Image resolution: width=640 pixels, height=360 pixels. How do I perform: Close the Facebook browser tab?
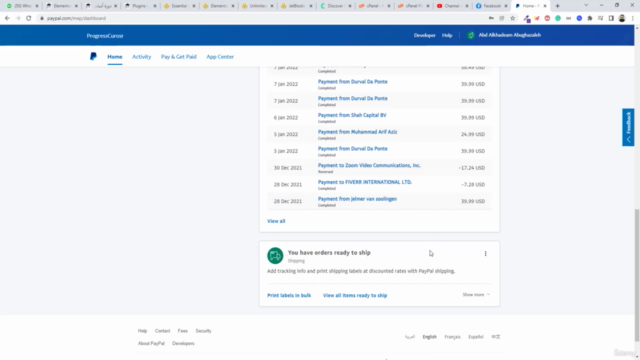tap(506, 6)
